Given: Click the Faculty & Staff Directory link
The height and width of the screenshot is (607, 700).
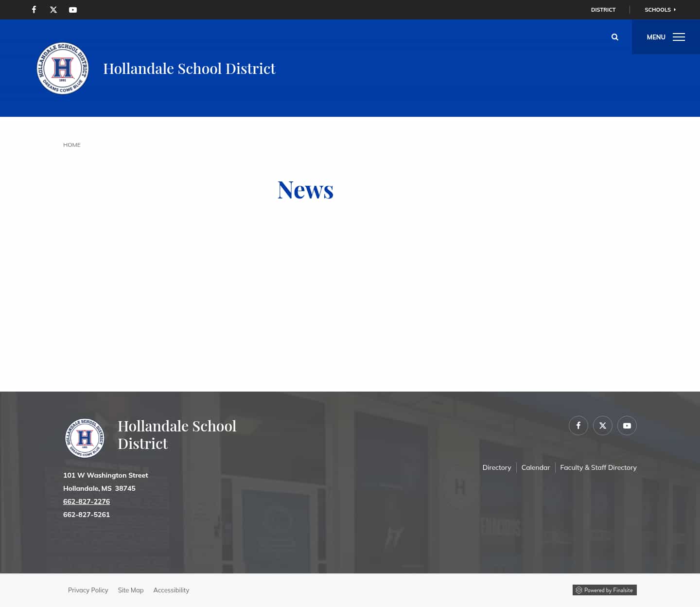Looking at the screenshot, I should click(x=598, y=467).
